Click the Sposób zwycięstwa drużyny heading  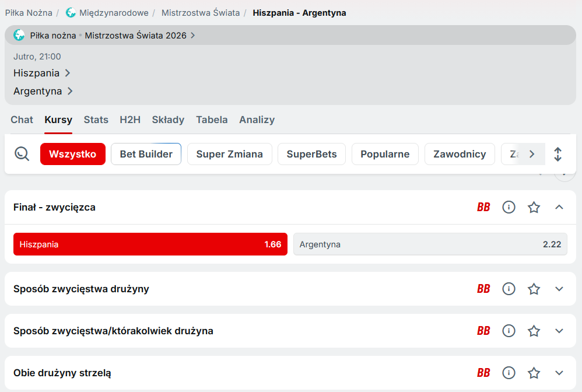81,289
